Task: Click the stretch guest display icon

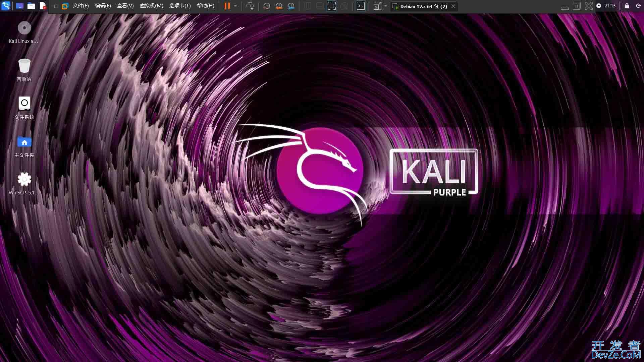Action: tap(377, 6)
